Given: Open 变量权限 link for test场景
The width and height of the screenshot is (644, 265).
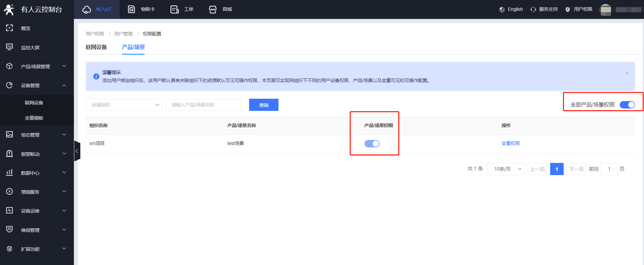Looking at the screenshot, I should [510, 143].
